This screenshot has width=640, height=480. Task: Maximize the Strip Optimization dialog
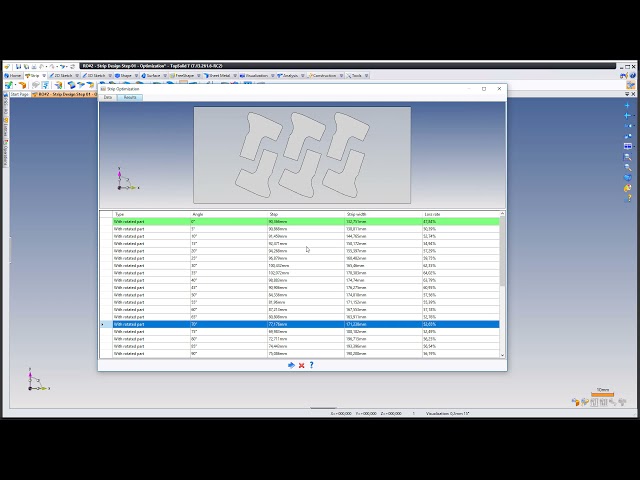[x=484, y=88]
